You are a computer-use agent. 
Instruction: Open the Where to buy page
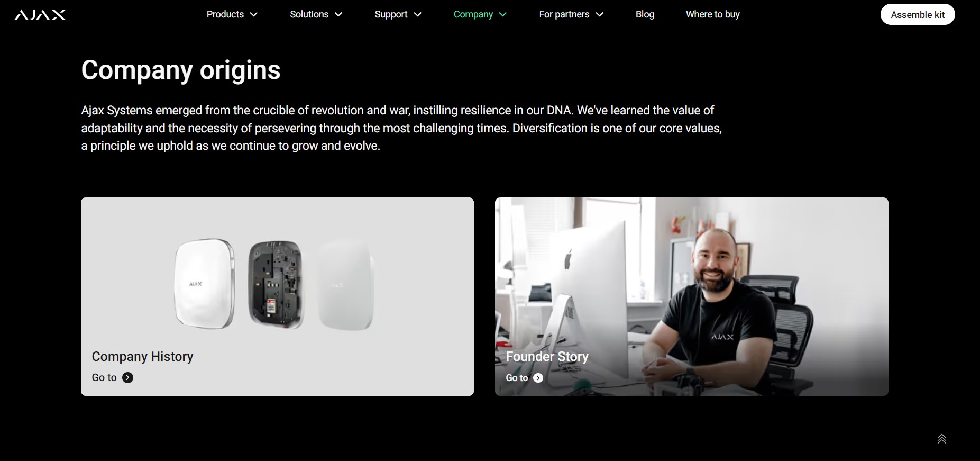[712, 14]
